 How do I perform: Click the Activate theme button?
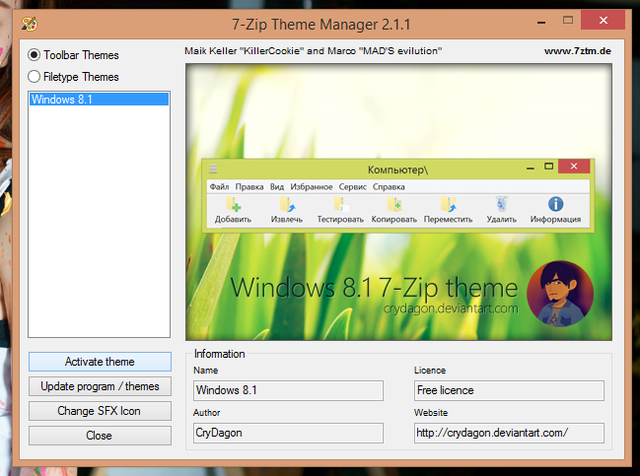tap(100, 362)
